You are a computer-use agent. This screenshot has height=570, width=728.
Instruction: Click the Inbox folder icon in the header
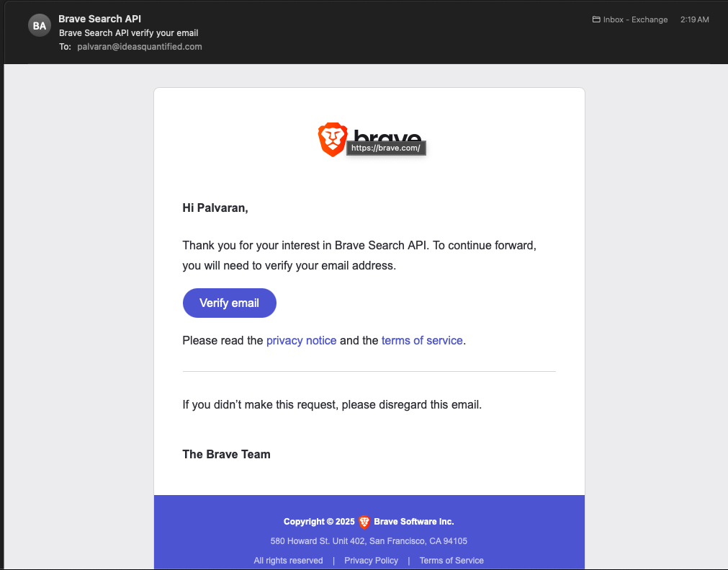pos(596,19)
